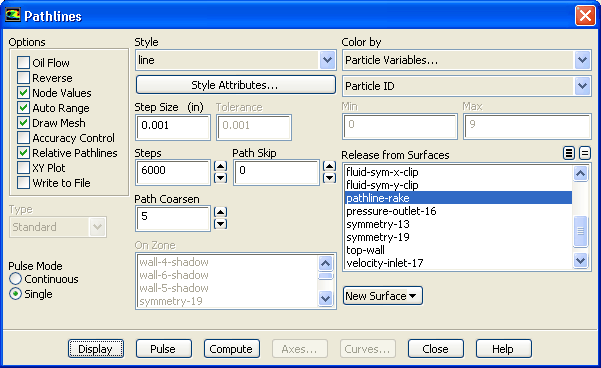Screen dimensions: 601x368
Task: Check Write to File
Action: click(23, 182)
